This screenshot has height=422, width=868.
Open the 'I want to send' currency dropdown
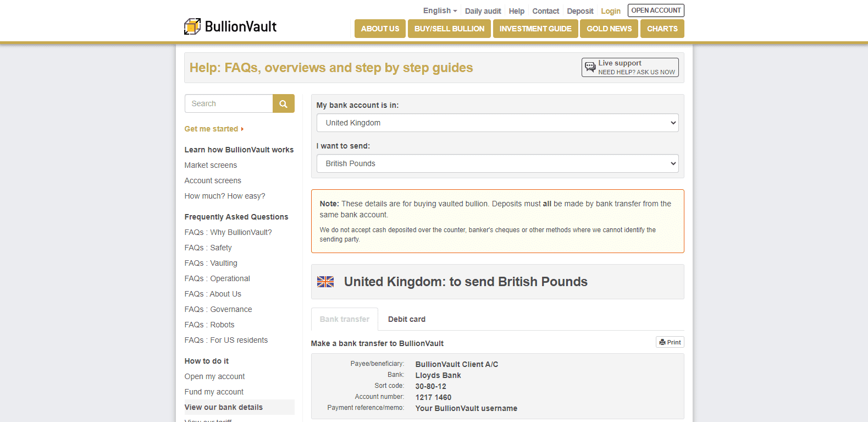[x=497, y=163]
